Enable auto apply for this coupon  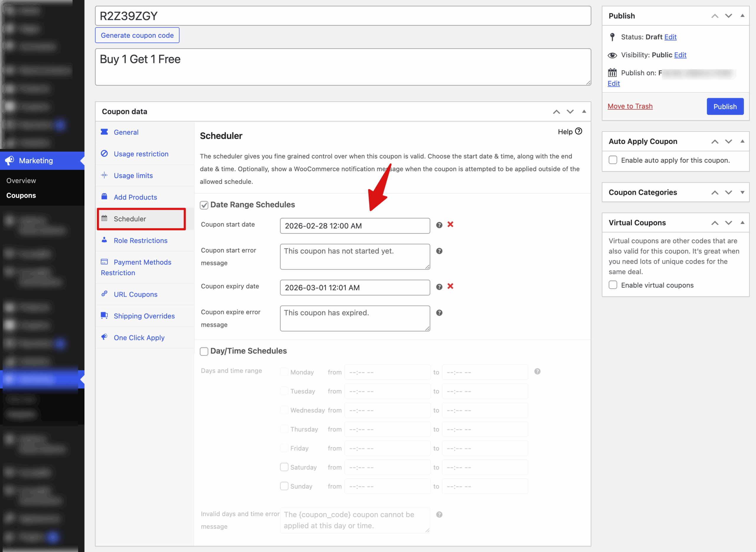point(613,160)
